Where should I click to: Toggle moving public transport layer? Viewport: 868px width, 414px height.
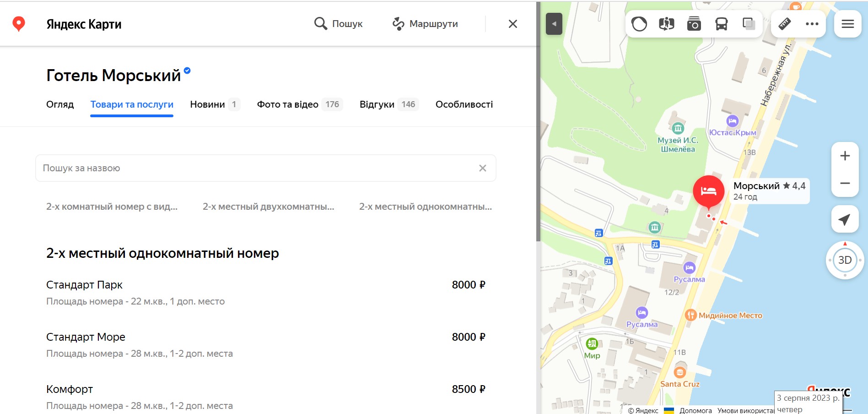point(721,24)
